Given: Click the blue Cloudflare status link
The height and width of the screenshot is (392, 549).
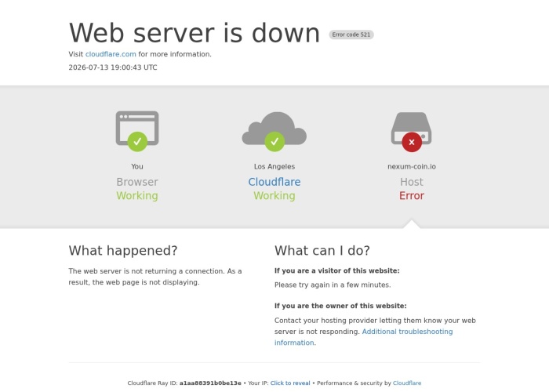Looking at the screenshot, I should tap(274, 182).
